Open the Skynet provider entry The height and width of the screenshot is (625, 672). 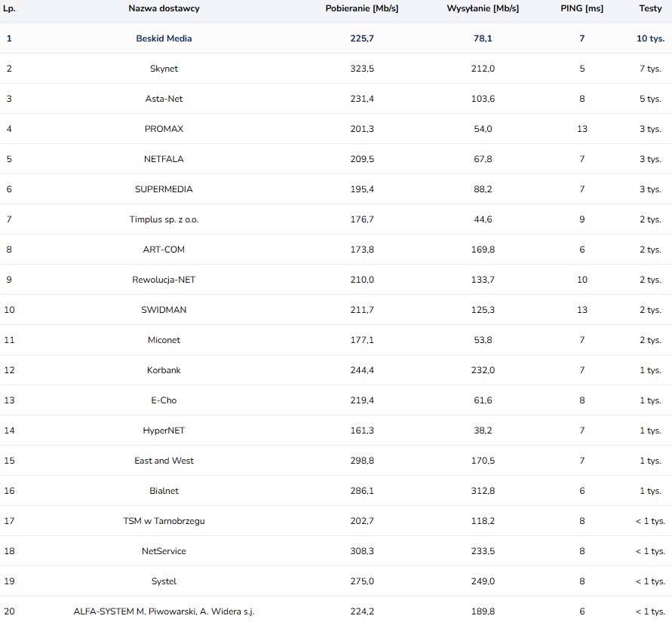coord(164,69)
